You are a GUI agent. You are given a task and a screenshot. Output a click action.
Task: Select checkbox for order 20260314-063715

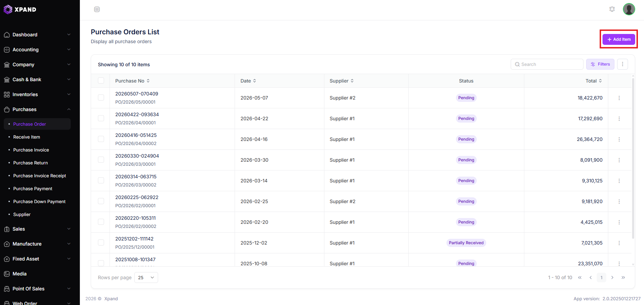click(101, 180)
